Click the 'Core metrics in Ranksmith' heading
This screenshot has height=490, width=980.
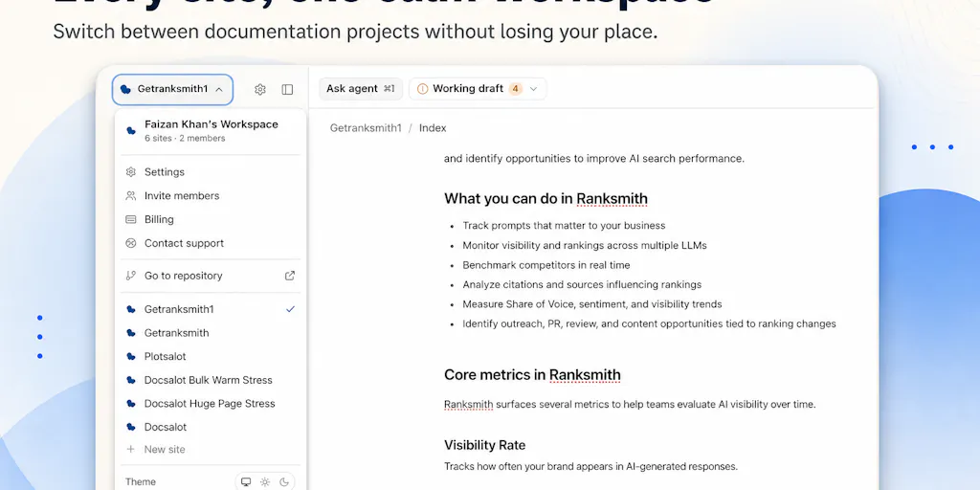[532, 375]
